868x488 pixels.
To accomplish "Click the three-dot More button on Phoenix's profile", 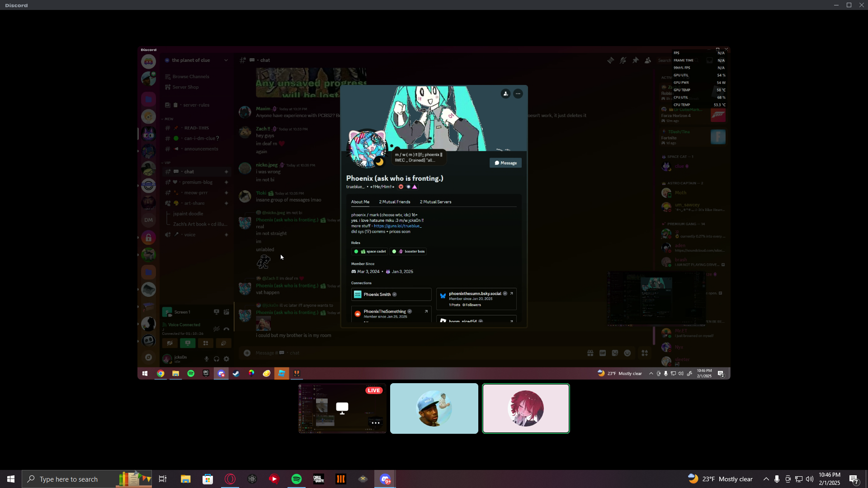I will [518, 94].
